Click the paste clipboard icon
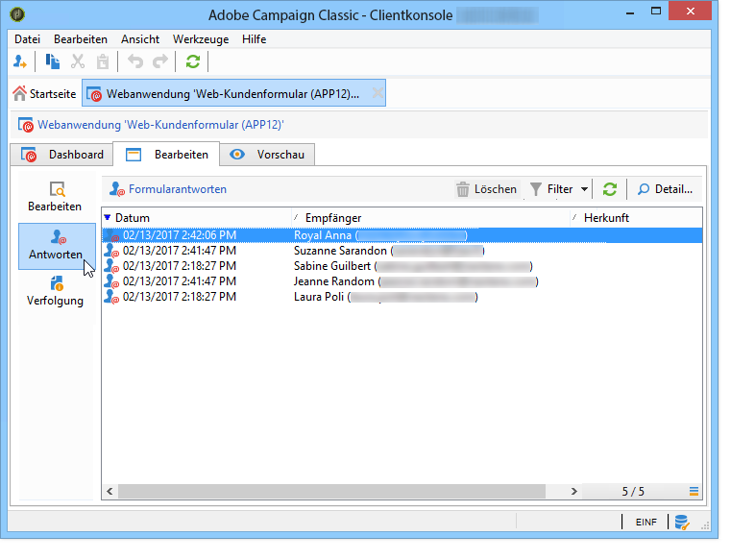Image resolution: width=755 pixels, height=560 pixels. point(103,61)
